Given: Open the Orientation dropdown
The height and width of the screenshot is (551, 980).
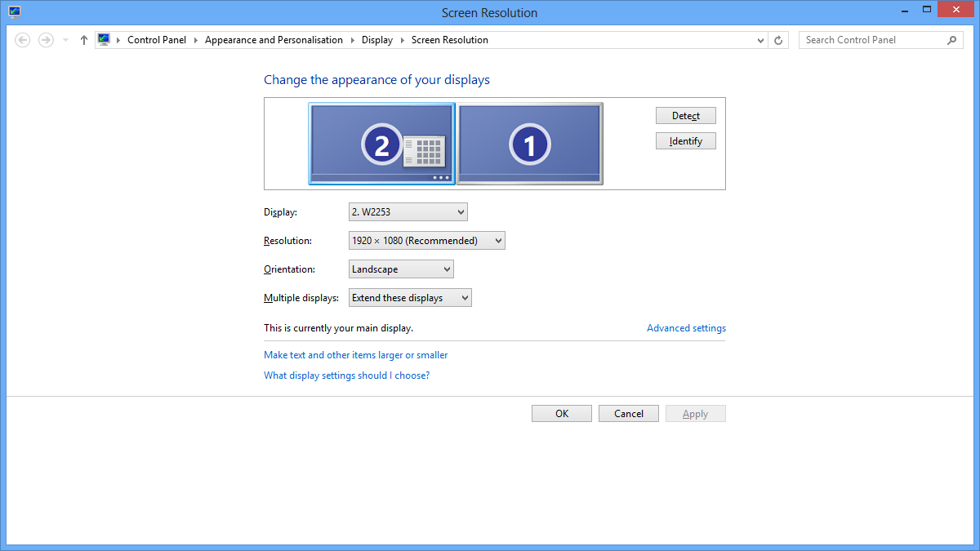Looking at the screenshot, I should point(401,269).
